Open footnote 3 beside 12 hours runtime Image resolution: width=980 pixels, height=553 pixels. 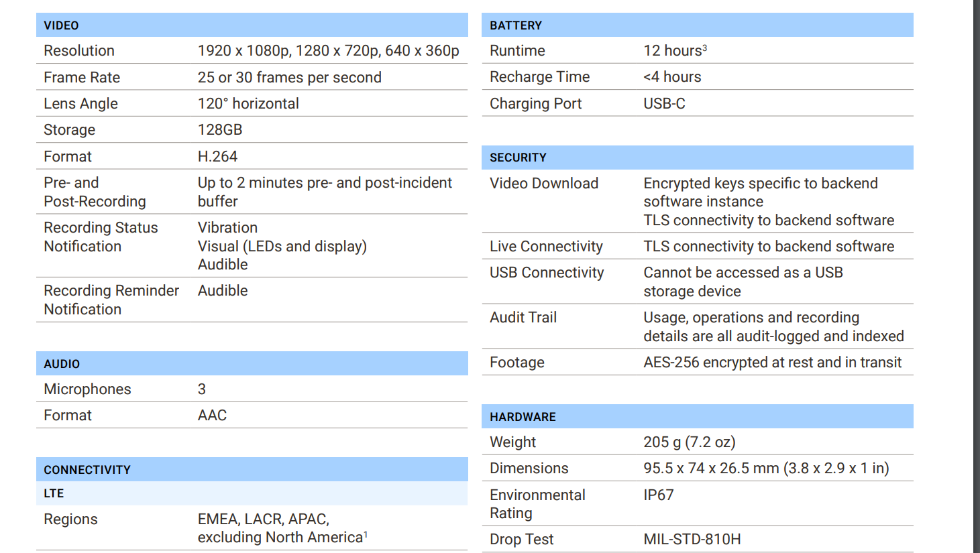point(705,48)
